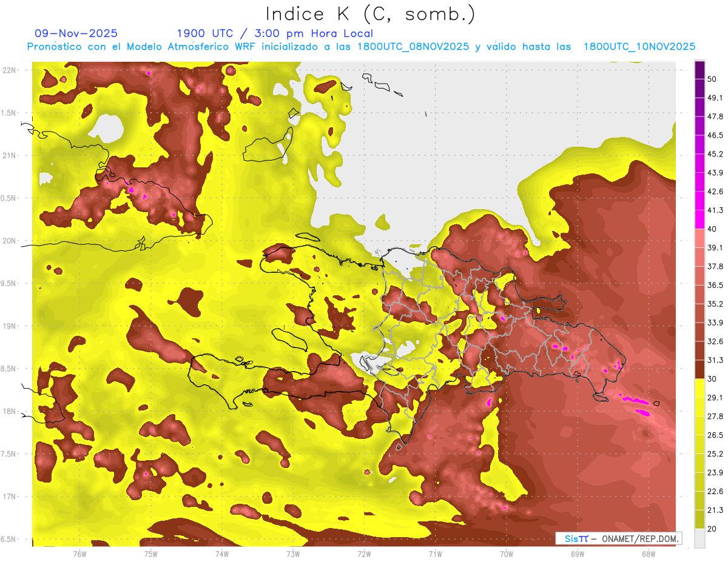The height and width of the screenshot is (562, 728).
Task: Click the "71W" longitude label
Action: [x=435, y=554]
